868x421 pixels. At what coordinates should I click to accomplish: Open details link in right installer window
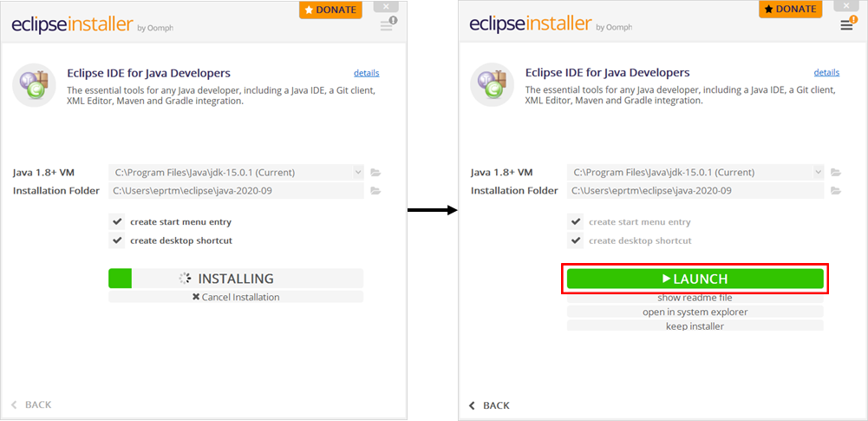coord(826,72)
